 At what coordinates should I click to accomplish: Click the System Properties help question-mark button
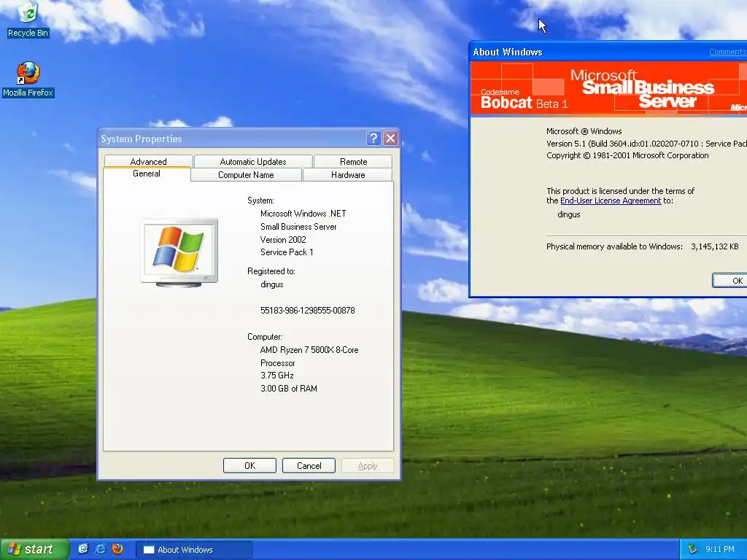(x=373, y=139)
